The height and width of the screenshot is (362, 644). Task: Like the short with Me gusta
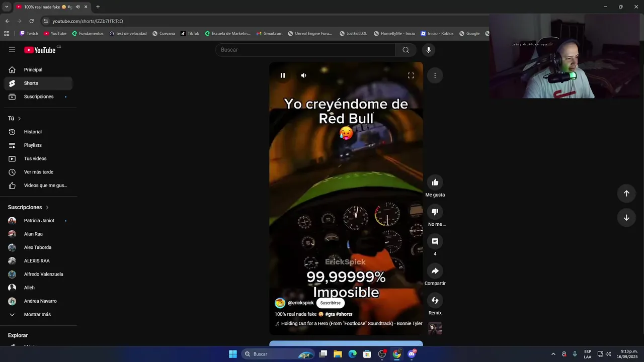pyautogui.click(x=435, y=182)
